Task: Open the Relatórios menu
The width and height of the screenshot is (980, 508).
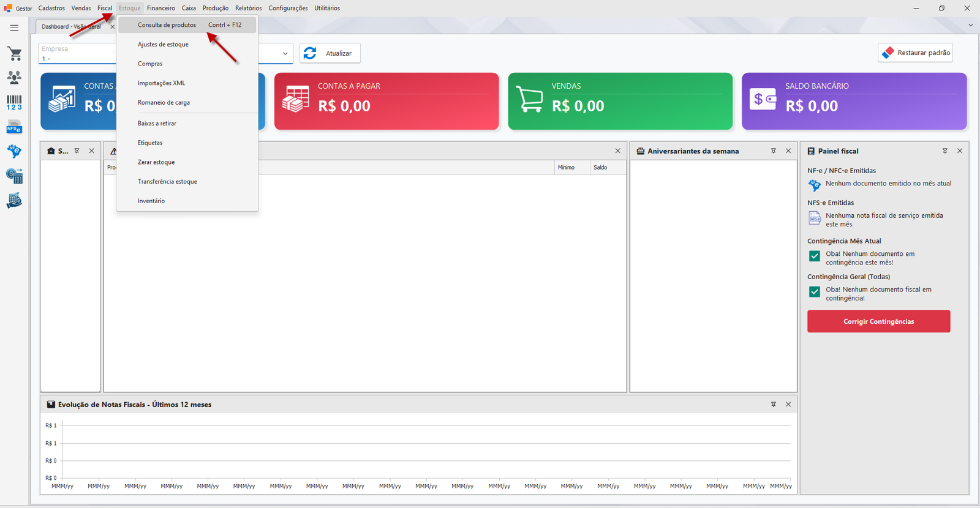Action: (249, 8)
